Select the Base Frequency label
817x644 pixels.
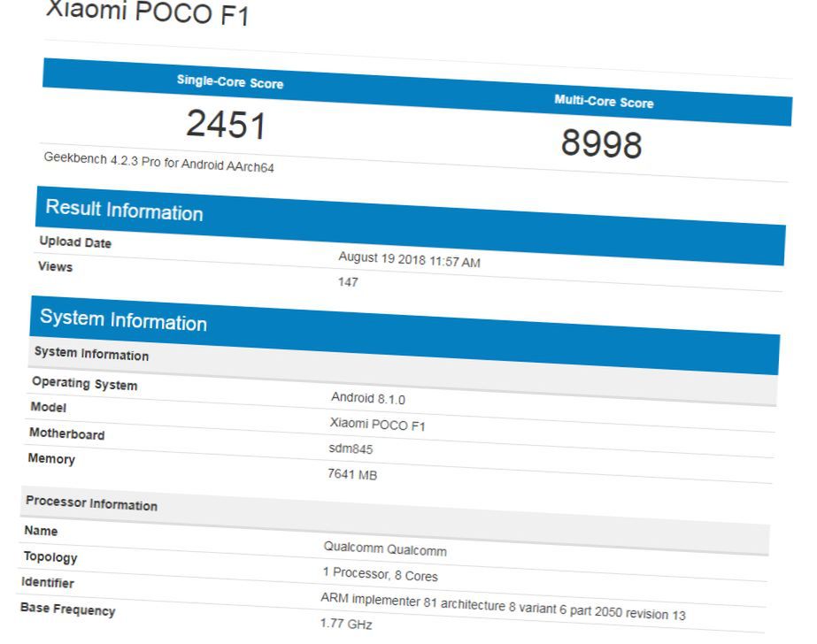point(68,609)
